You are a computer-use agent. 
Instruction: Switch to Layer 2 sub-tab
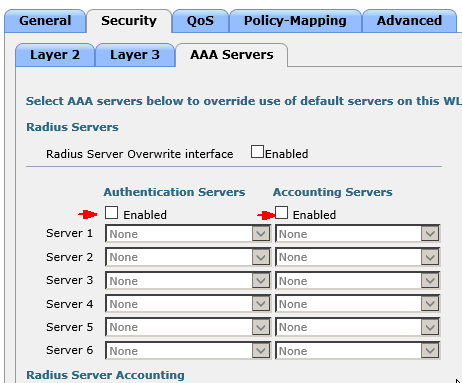coord(55,55)
